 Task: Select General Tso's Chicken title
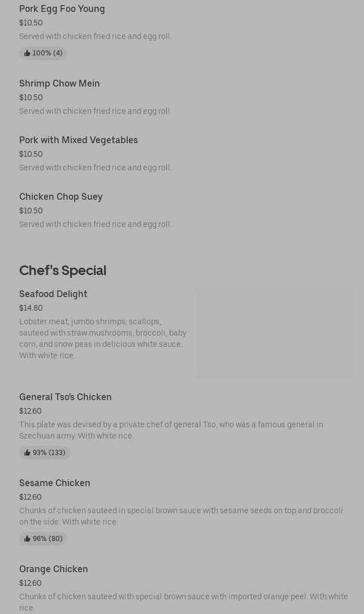[x=66, y=397]
